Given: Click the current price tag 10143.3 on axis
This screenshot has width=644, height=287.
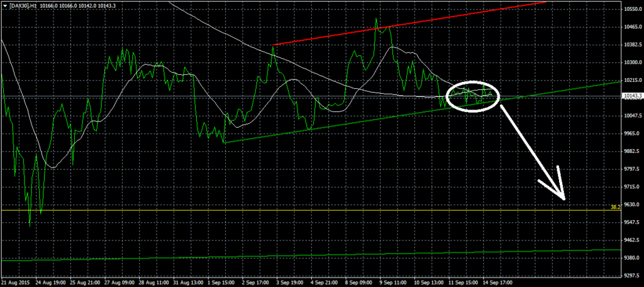Looking at the screenshot, I should (632, 96).
